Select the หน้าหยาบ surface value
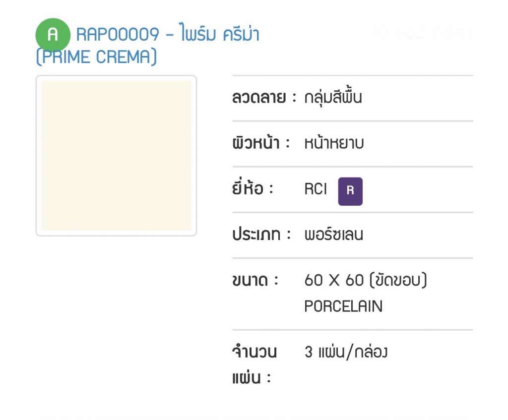 tap(334, 143)
